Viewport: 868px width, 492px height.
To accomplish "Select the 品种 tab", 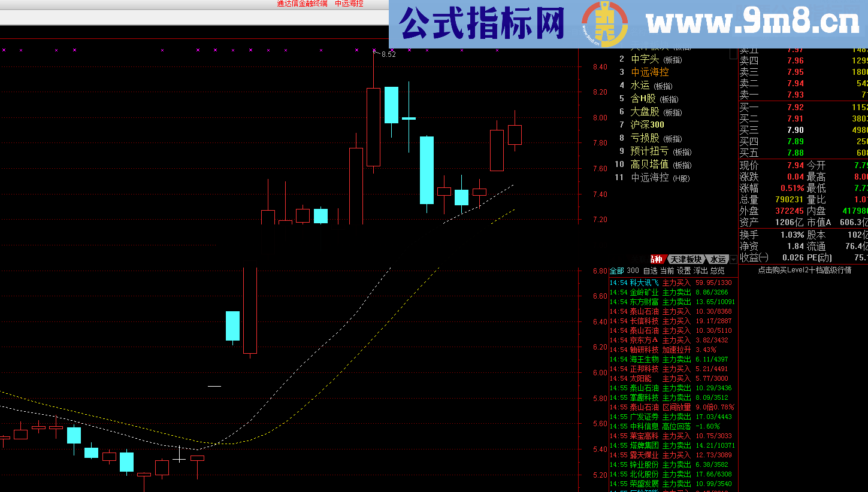I will [656, 259].
